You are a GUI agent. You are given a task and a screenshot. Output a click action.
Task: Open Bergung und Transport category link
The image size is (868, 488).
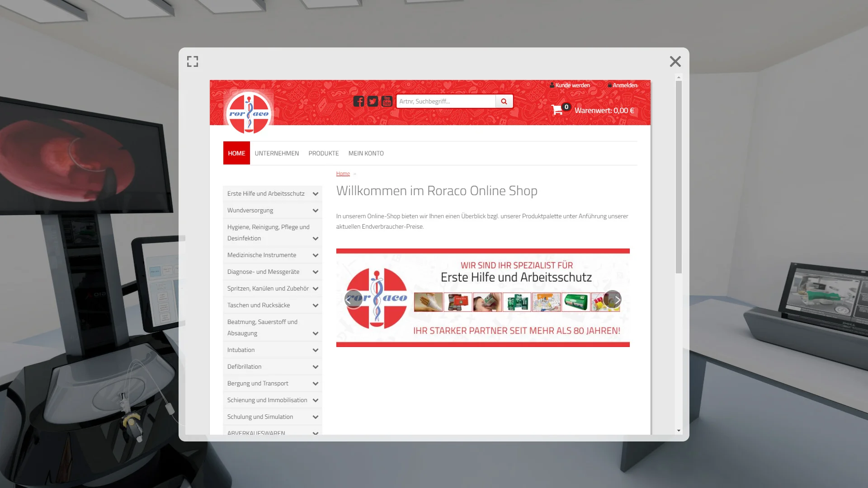(258, 383)
